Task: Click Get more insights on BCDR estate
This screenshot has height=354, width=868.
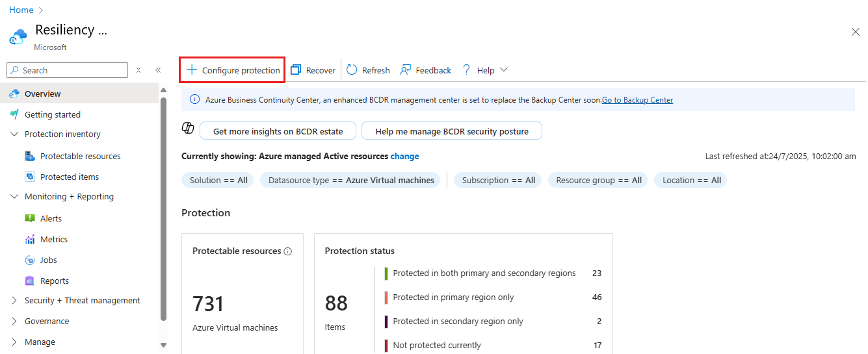Action: coord(278,131)
